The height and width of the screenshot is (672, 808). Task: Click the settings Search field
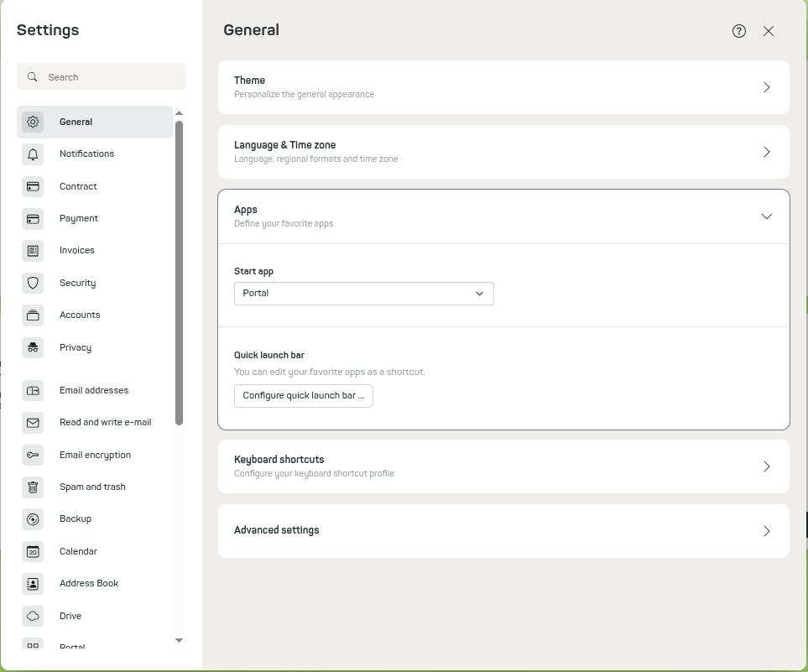[x=101, y=77]
